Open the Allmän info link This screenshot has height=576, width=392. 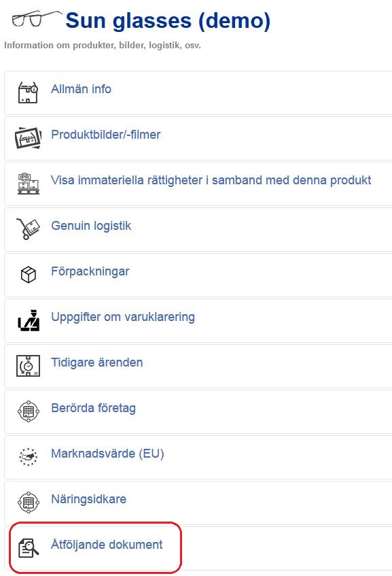(81, 89)
